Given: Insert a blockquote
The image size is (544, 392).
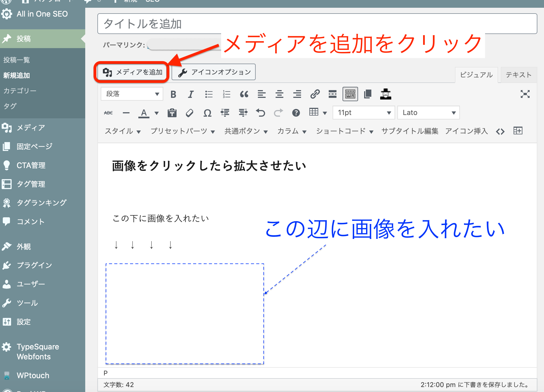Looking at the screenshot, I should tap(244, 94).
